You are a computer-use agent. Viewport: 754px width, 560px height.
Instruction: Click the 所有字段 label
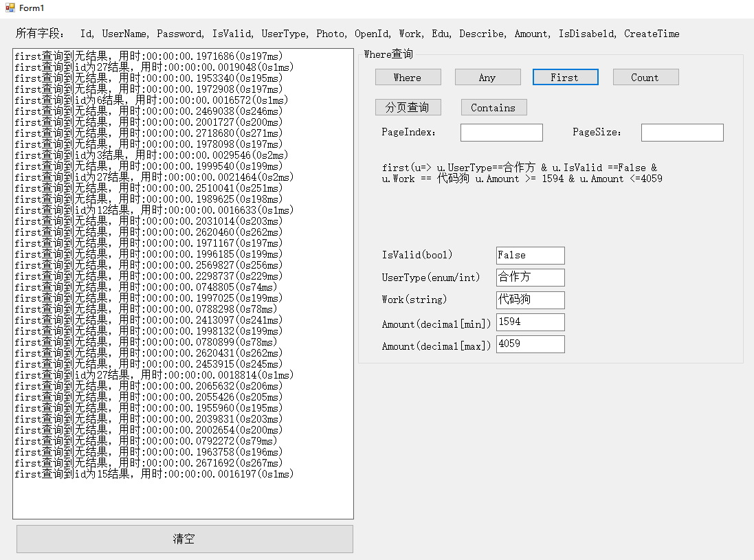pos(39,33)
